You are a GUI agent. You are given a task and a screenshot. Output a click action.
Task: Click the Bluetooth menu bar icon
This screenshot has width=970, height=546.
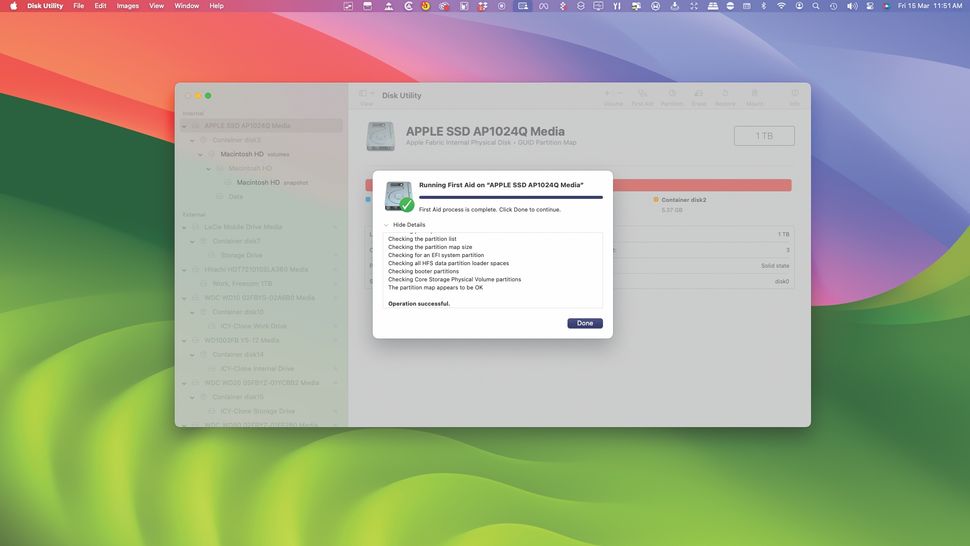(763, 6)
